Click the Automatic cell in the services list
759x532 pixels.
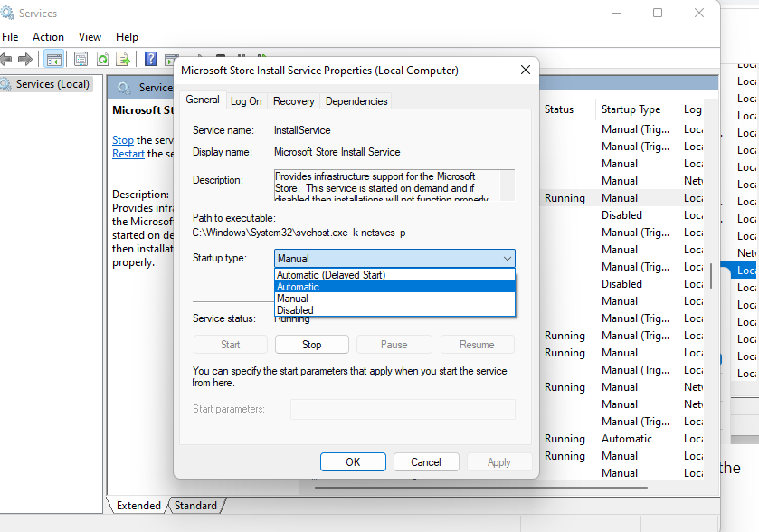pyautogui.click(x=626, y=439)
